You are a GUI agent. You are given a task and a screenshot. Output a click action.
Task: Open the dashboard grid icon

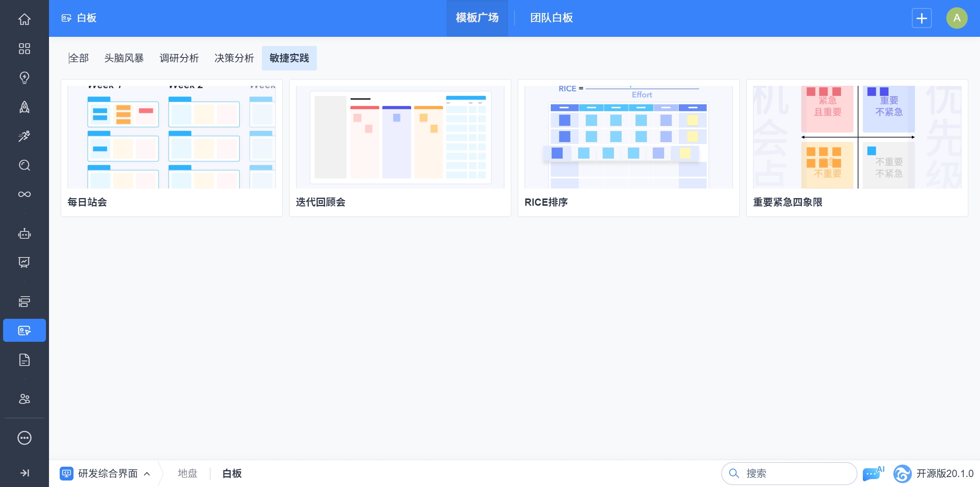[24, 49]
